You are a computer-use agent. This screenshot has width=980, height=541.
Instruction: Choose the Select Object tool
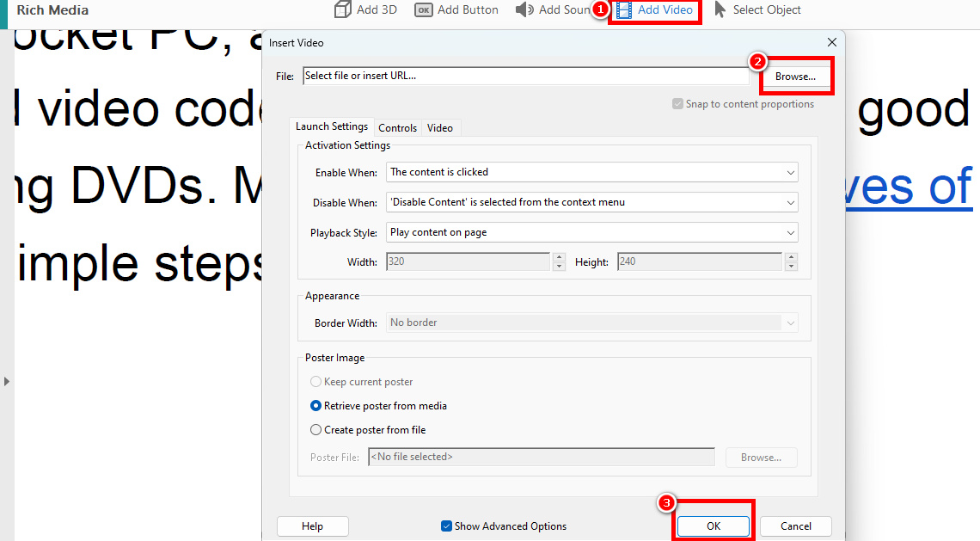pos(757,9)
